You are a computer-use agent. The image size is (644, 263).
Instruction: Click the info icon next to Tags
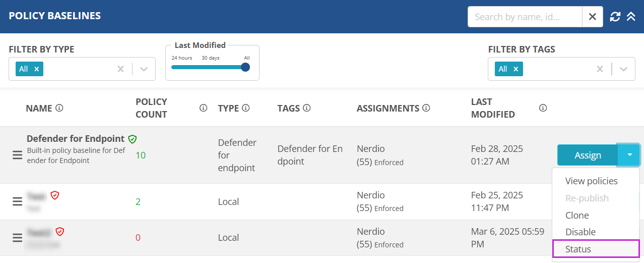(306, 108)
